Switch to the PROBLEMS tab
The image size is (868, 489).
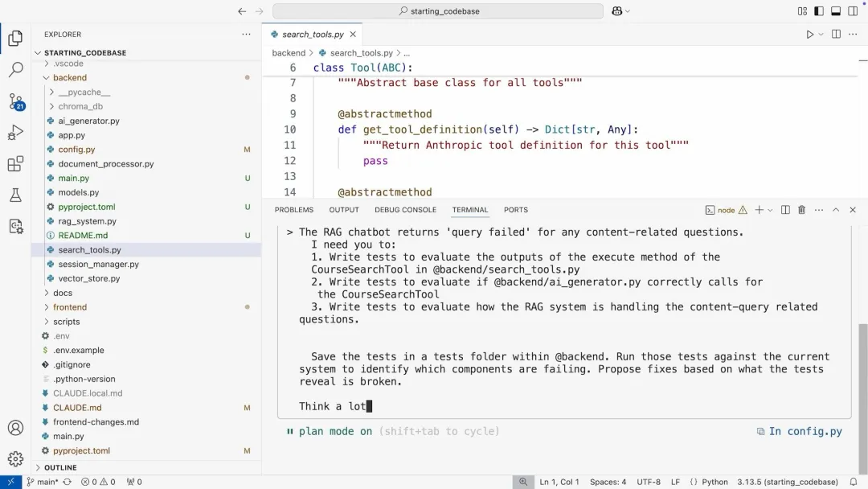(294, 210)
